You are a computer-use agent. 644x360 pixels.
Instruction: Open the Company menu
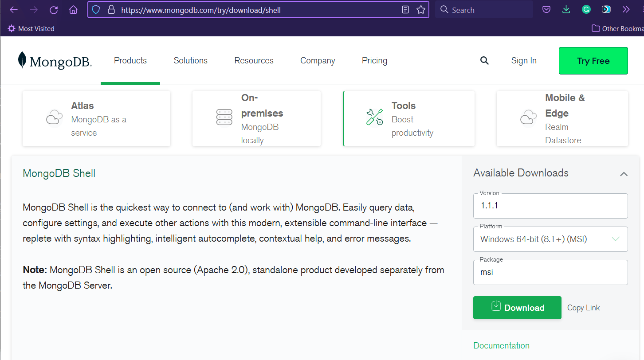pos(318,61)
